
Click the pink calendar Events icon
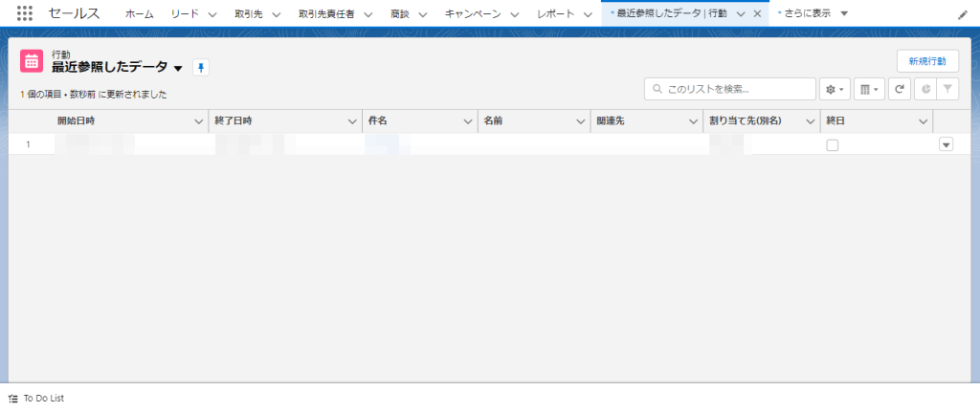click(32, 61)
